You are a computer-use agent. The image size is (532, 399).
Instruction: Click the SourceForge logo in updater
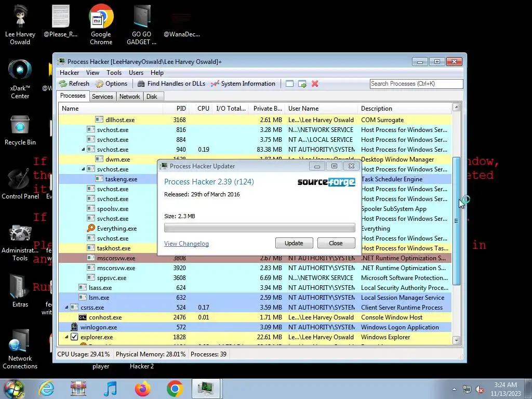coord(326,182)
